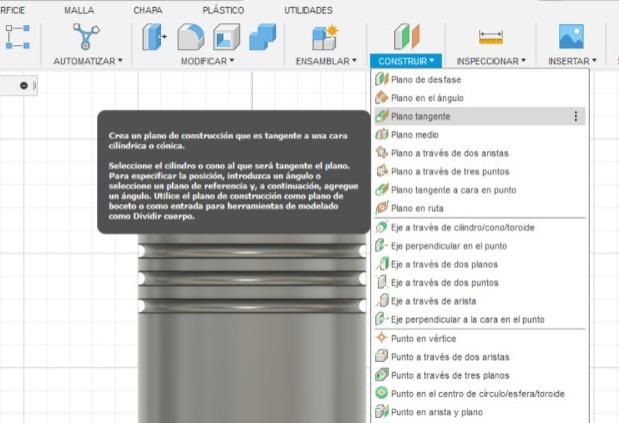Click the Eje perpendicular en el punto icon
This screenshot has height=423, width=619.
click(x=382, y=245)
